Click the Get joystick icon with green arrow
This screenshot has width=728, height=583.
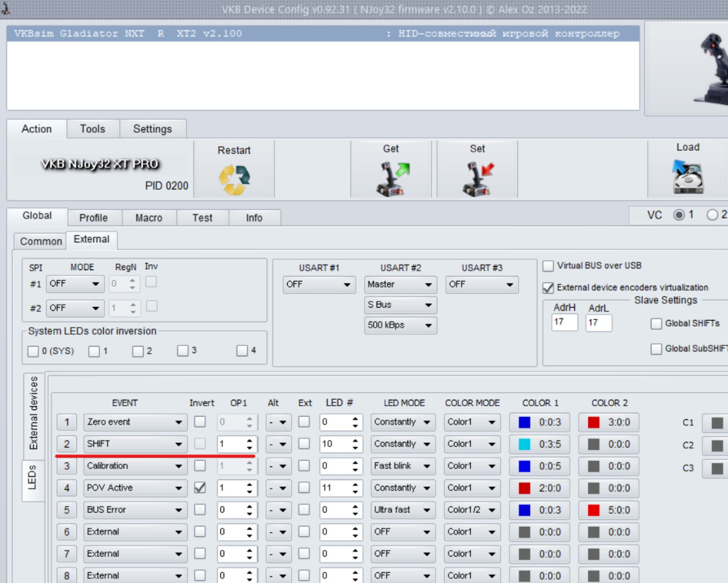pyautogui.click(x=391, y=179)
